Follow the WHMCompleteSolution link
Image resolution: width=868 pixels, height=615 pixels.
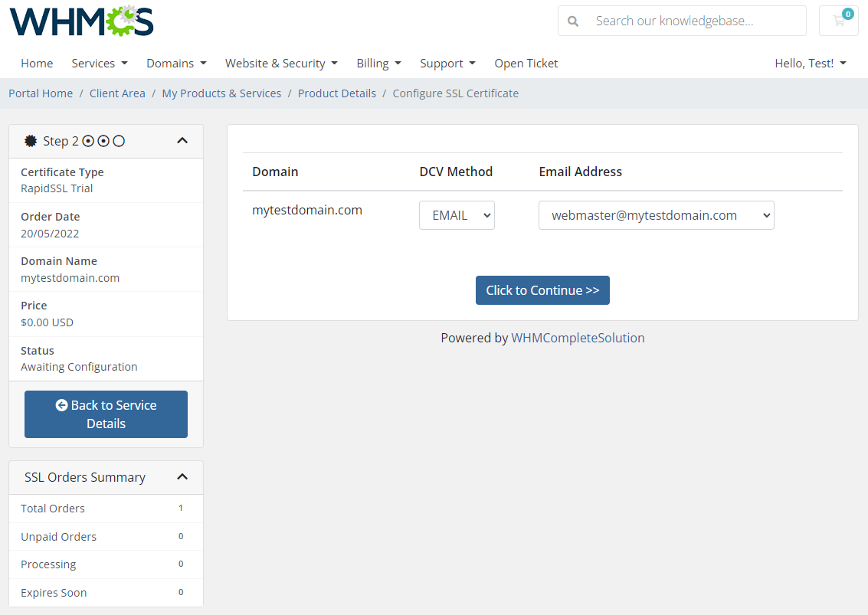578,338
